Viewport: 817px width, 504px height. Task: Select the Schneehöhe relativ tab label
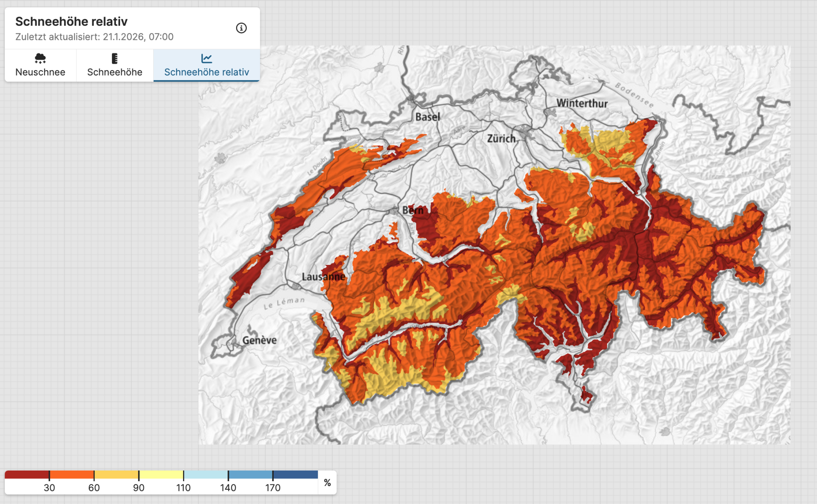[x=206, y=72]
